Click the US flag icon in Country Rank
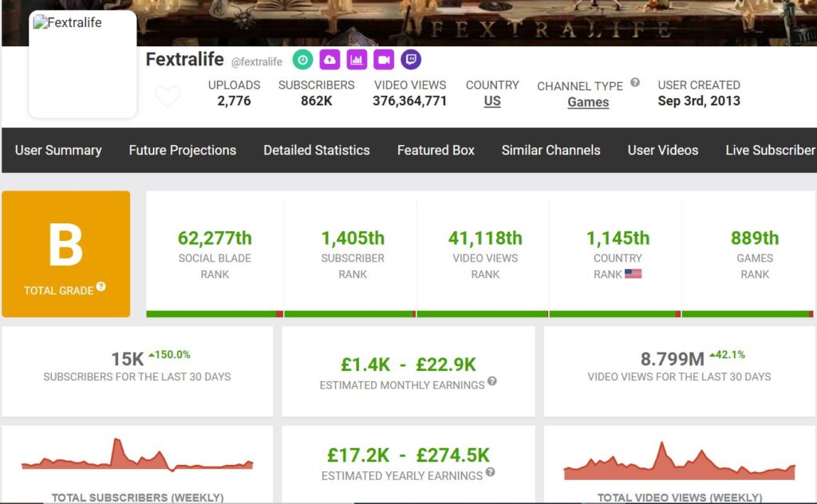This screenshot has height=504, width=817. 633,274
